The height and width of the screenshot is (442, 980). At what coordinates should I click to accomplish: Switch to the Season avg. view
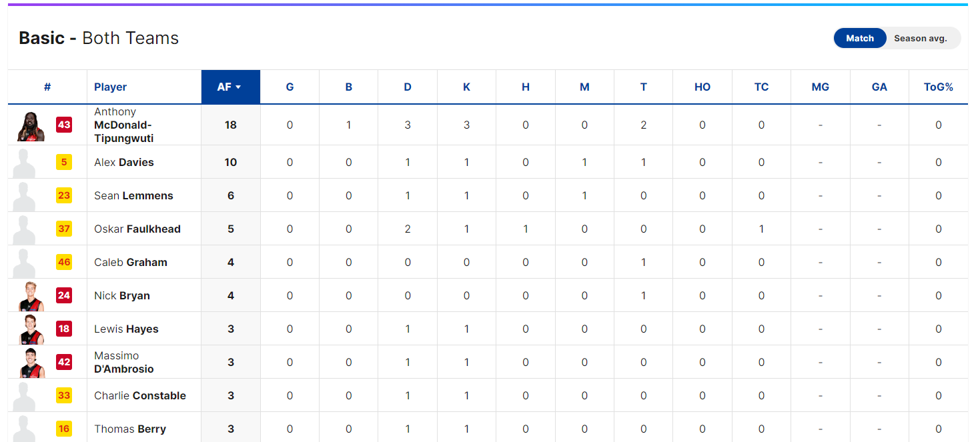[x=921, y=38]
